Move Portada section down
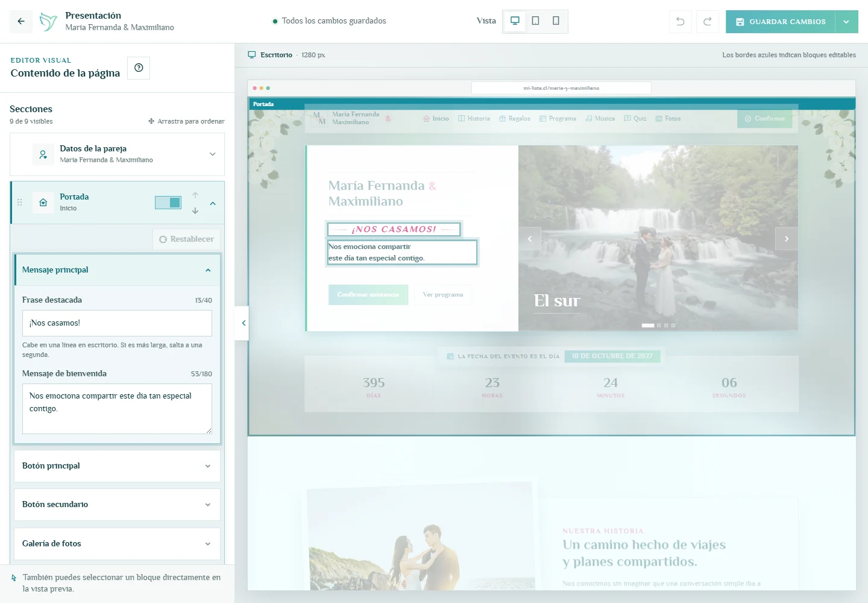This screenshot has height=603, width=868. click(x=195, y=210)
